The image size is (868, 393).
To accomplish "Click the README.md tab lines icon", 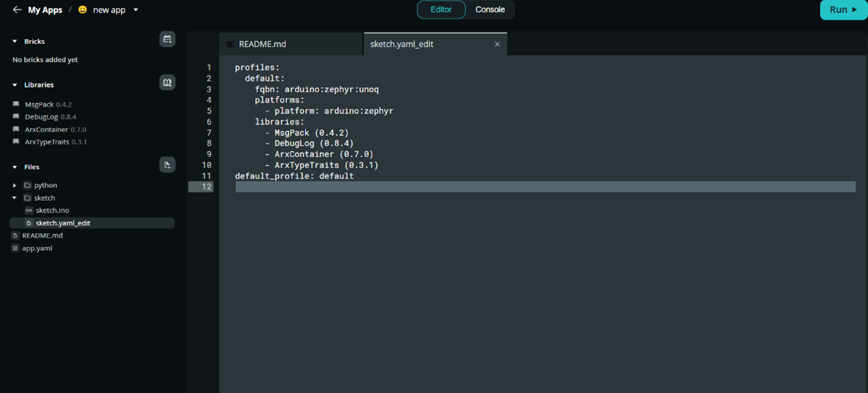I will coord(231,44).
